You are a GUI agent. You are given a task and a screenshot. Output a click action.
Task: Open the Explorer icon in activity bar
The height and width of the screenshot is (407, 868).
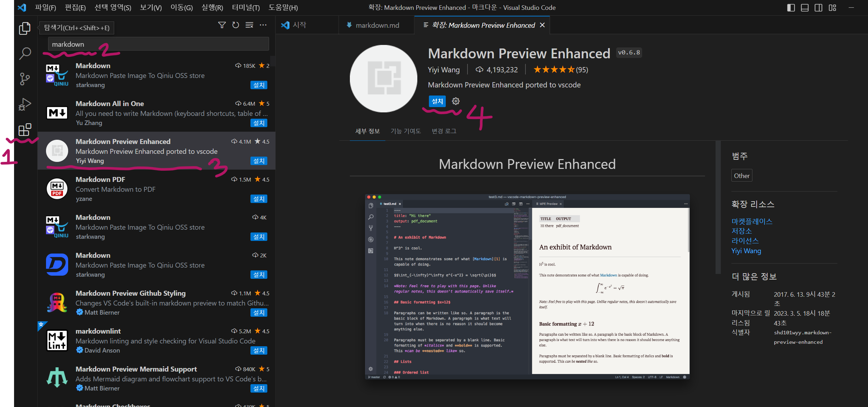(x=25, y=28)
